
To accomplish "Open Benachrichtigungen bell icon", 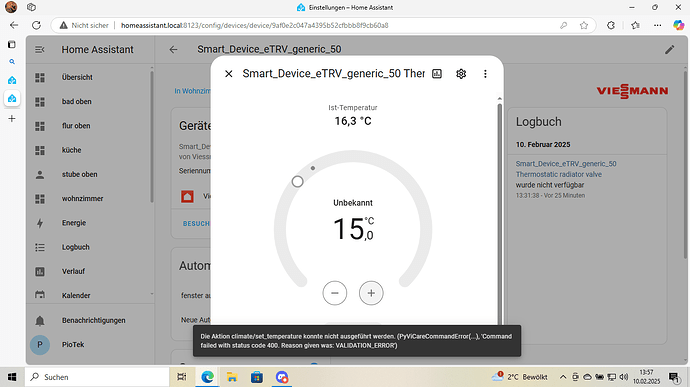I will (40, 321).
